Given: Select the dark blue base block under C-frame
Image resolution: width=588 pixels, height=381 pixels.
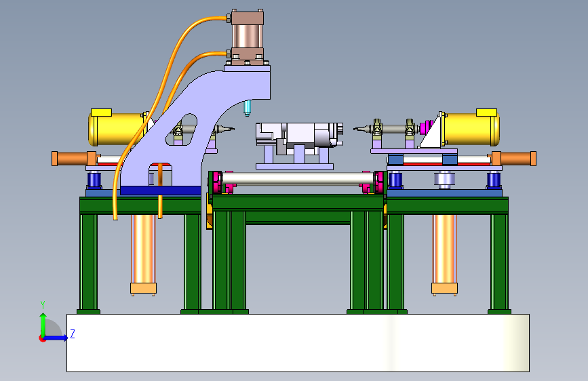Looking at the screenshot, I should point(161,190).
